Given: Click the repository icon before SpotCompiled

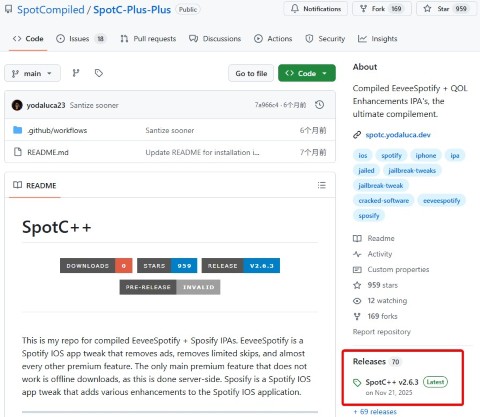Looking at the screenshot, I should pyautogui.click(x=9, y=9).
